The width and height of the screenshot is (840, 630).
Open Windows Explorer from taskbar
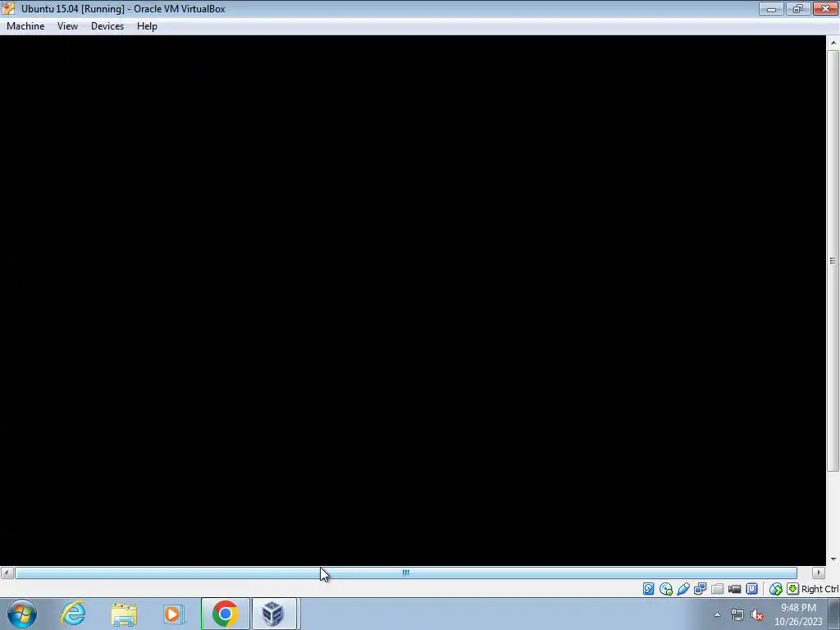124,614
